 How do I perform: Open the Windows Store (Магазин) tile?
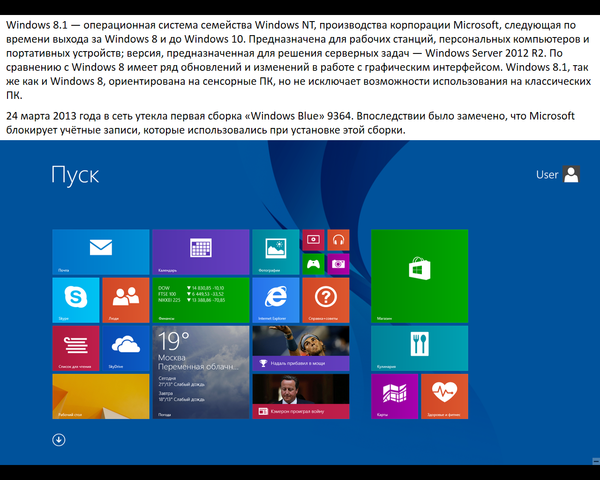pos(419,275)
